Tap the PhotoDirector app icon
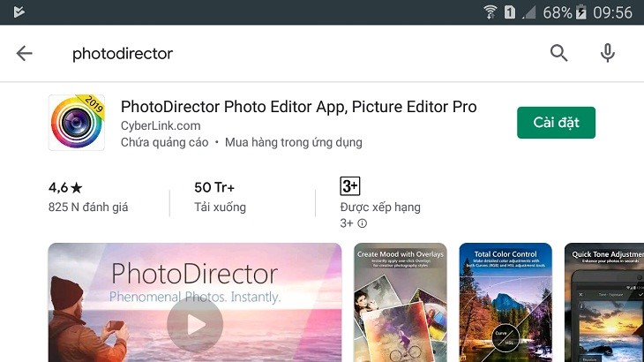The width and height of the screenshot is (644, 362). 77,123
